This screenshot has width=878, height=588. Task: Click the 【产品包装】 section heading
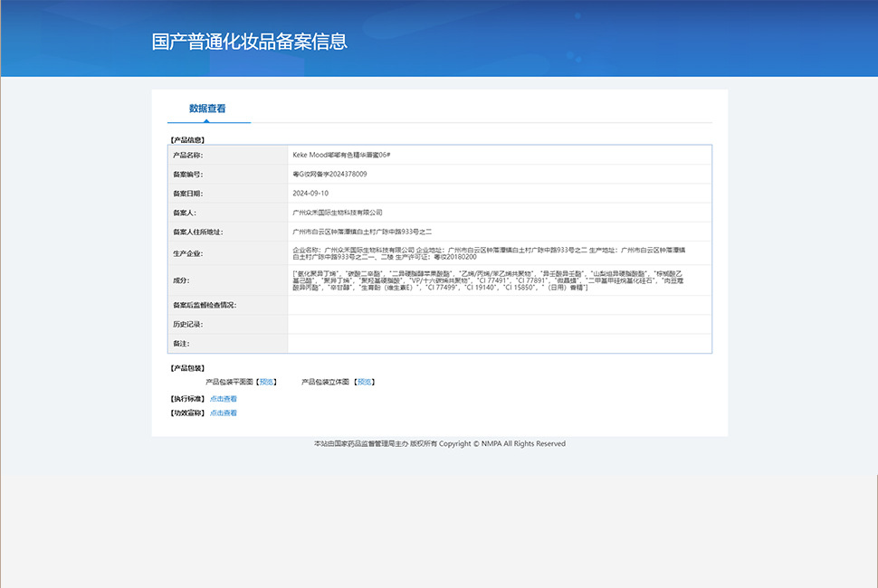coord(187,368)
